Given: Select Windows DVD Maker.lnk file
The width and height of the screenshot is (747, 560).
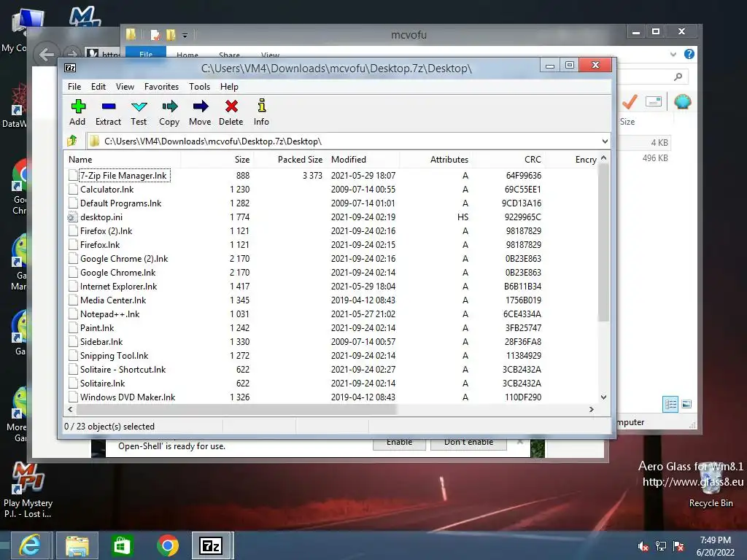Looking at the screenshot, I should pos(127,397).
